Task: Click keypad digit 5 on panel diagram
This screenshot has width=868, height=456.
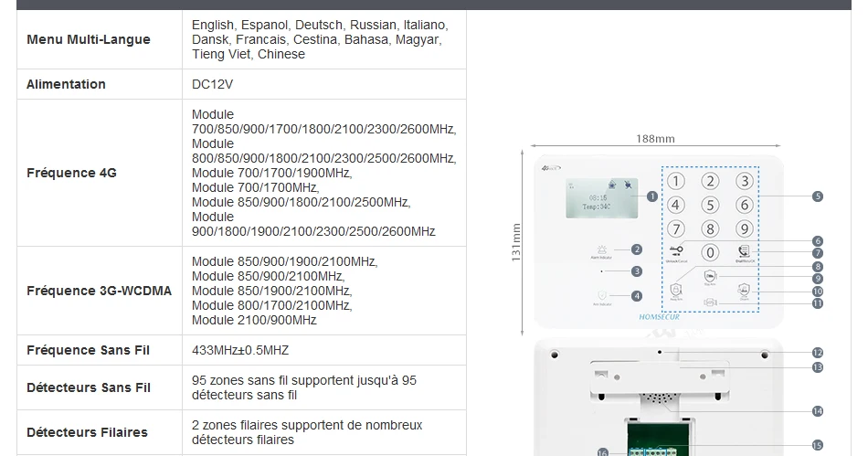Action: click(710, 206)
